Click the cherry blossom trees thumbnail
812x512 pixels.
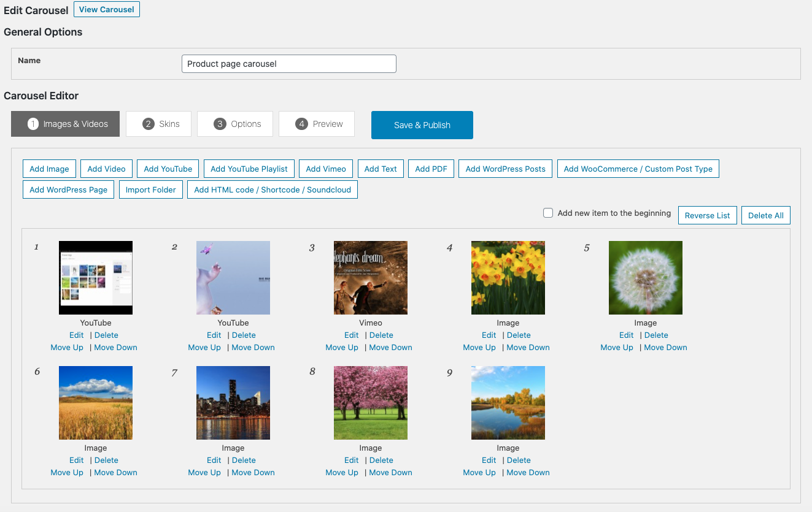(x=370, y=403)
